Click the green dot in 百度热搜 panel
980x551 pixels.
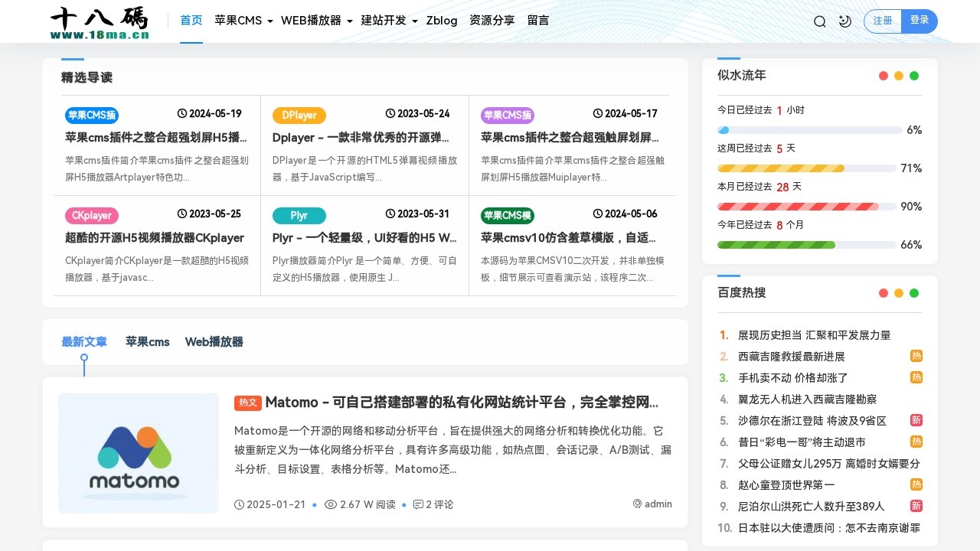tap(914, 293)
